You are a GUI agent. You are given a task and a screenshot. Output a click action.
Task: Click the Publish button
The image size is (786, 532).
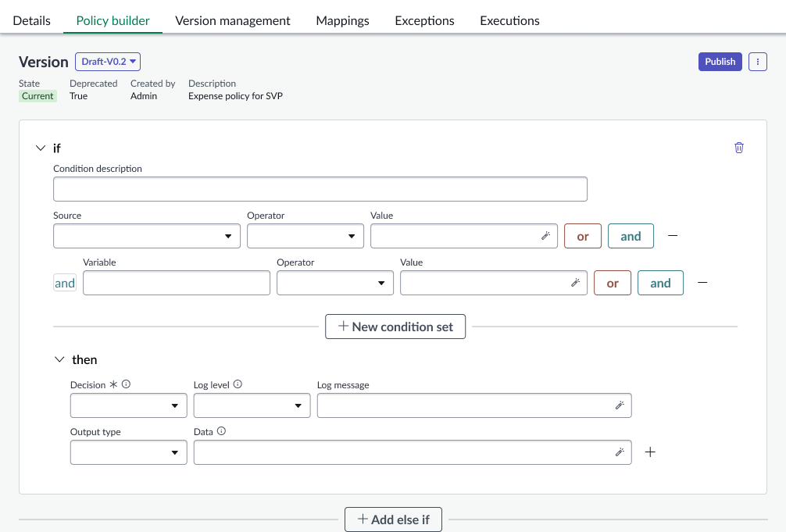coord(720,62)
